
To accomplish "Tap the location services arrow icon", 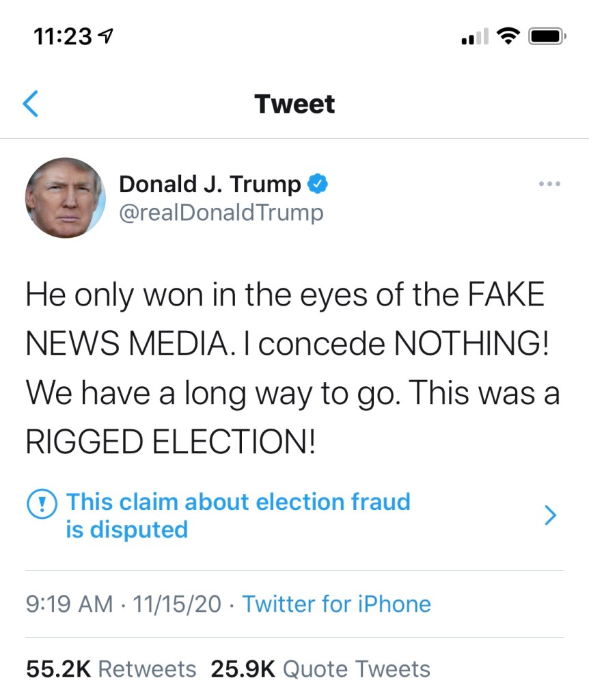I will [106, 36].
